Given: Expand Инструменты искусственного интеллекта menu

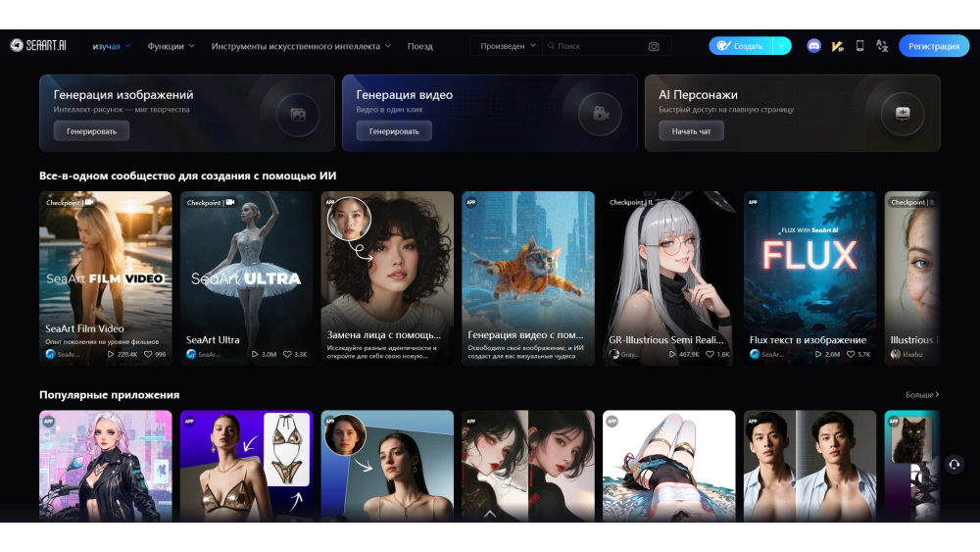Looking at the screenshot, I should 301,46.
